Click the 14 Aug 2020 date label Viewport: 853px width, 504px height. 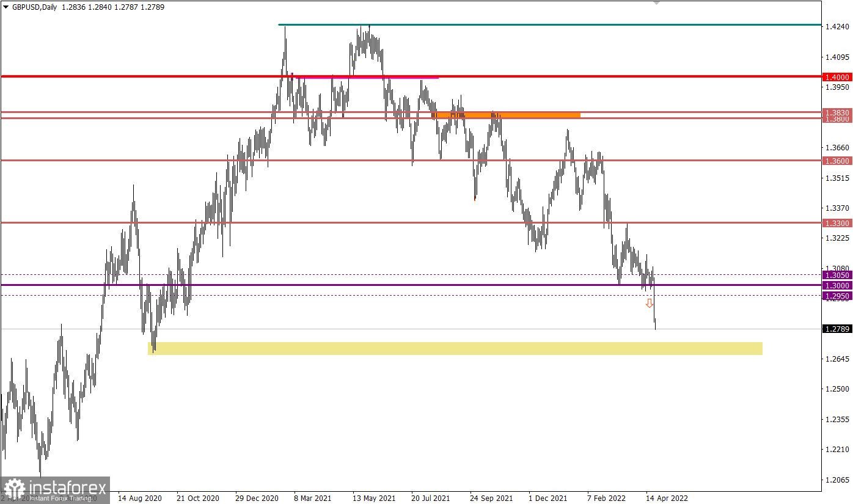140,498
